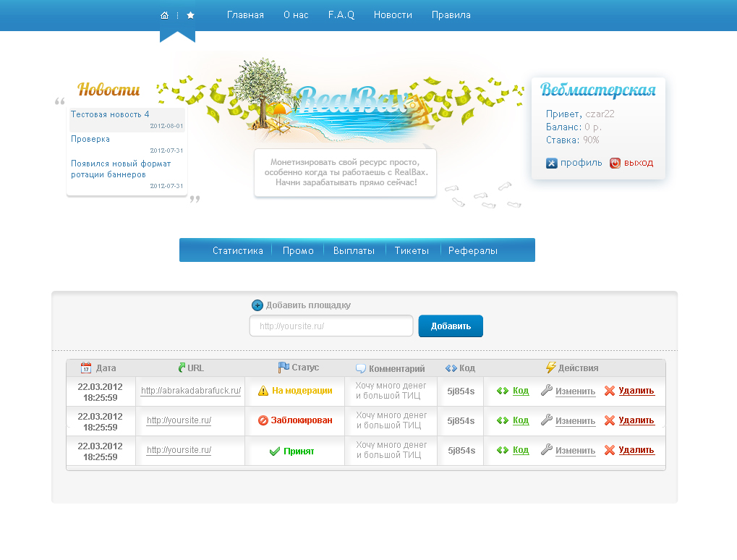
Task: Open the О нас page
Action: pos(296,15)
